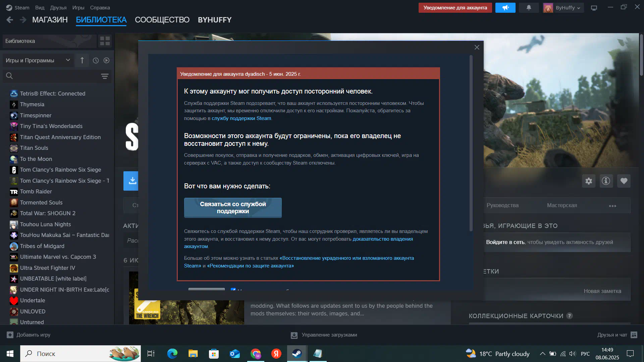The image size is (644, 362).
Task: Expand the Игры и Программы dropdown
Action: pos(38,60)
